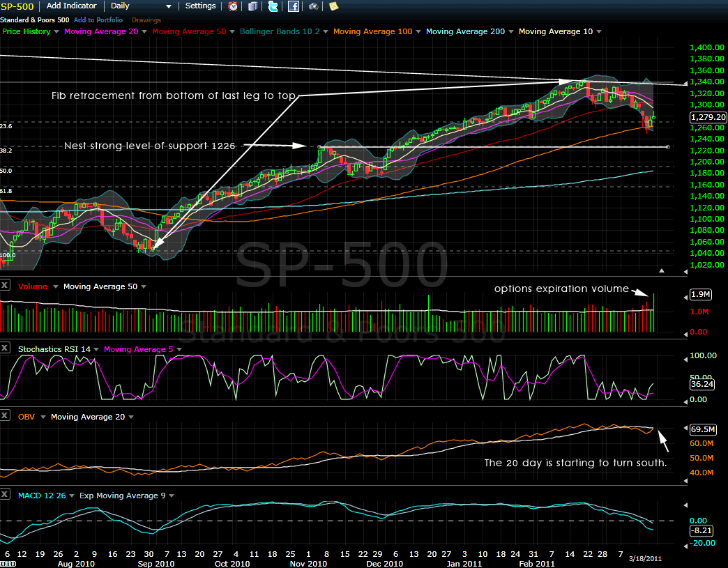Screen dimensions: 728x568
Task: Open the Settings menu
Action: [x=201, y=6]
